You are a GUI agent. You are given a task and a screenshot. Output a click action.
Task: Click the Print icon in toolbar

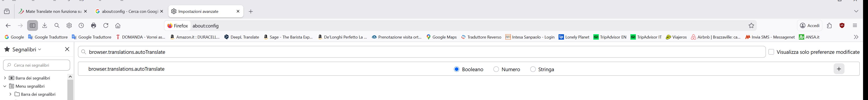coord(93,25)
